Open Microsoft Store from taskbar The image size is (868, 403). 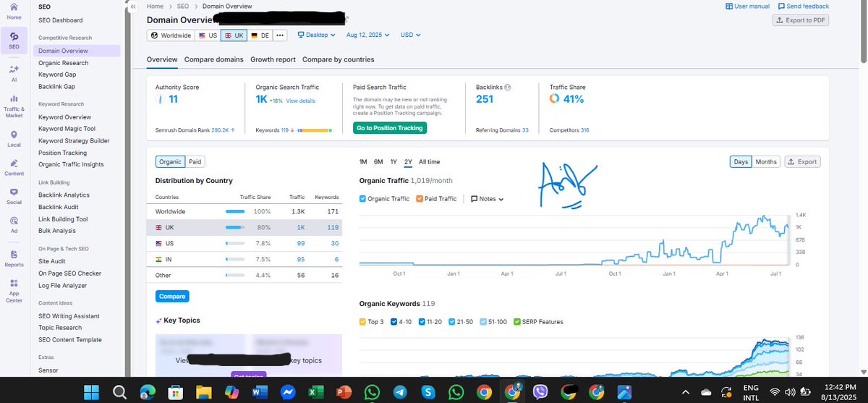coord(176,392)
